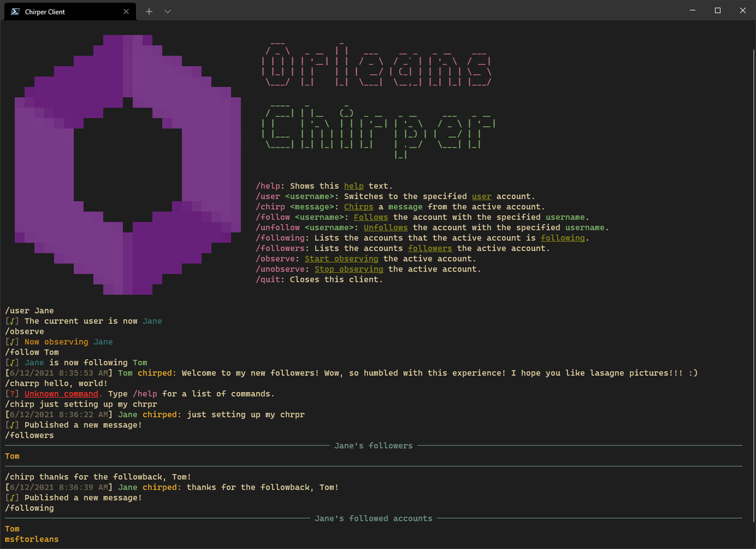Click the underlined 'Chirps' link text

click(x=358, y=207)
